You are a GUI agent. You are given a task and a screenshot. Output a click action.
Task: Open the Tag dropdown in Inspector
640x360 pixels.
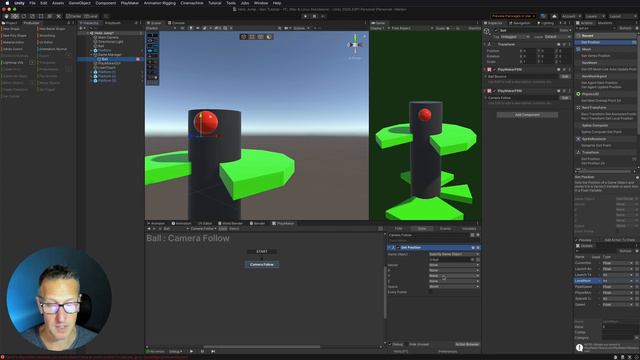tap(515, 37)
